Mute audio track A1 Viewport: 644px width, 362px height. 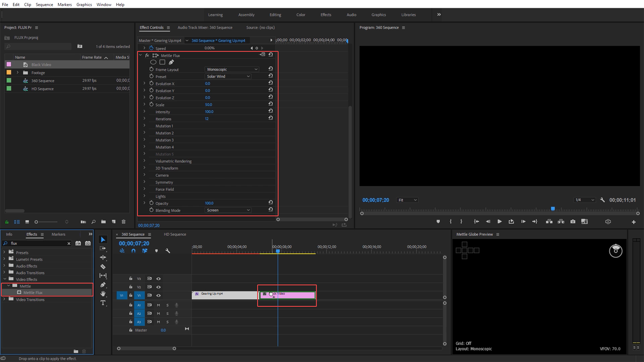158,305
